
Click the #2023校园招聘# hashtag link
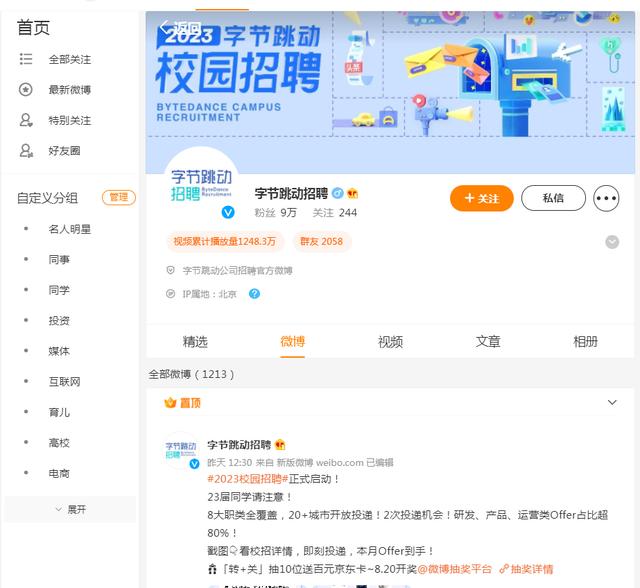[x=245, y=479]
